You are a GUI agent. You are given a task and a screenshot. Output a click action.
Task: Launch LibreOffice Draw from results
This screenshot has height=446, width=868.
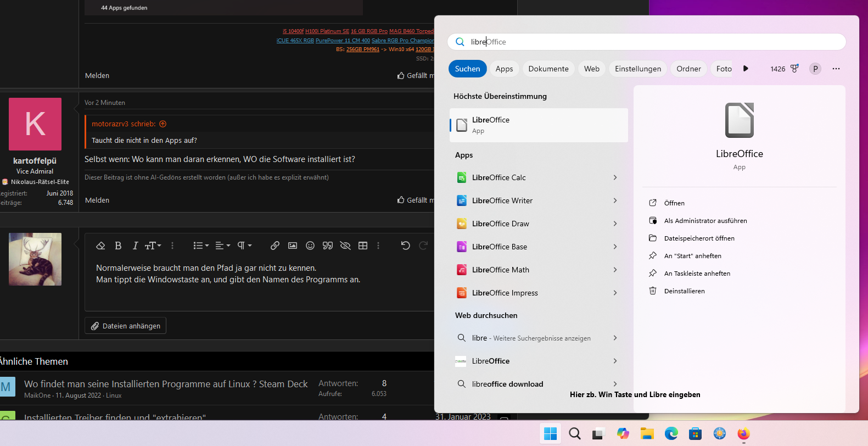[x=500, y=224]
